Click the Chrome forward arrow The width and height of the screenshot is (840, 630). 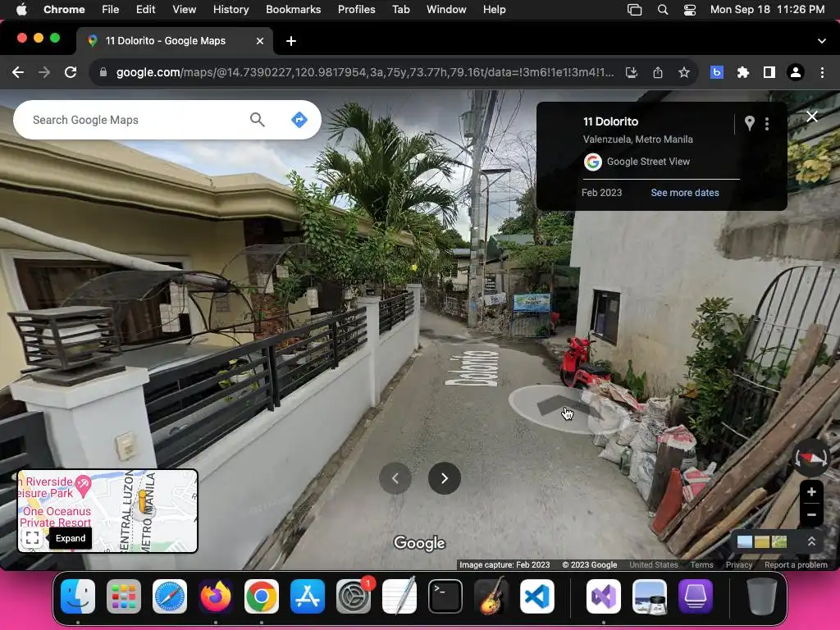click(x=44, y=72)
